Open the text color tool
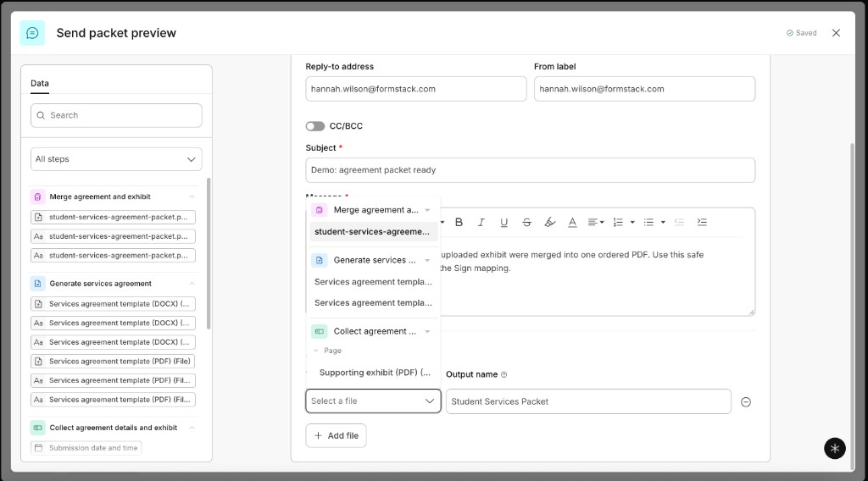 click(572, 222)
